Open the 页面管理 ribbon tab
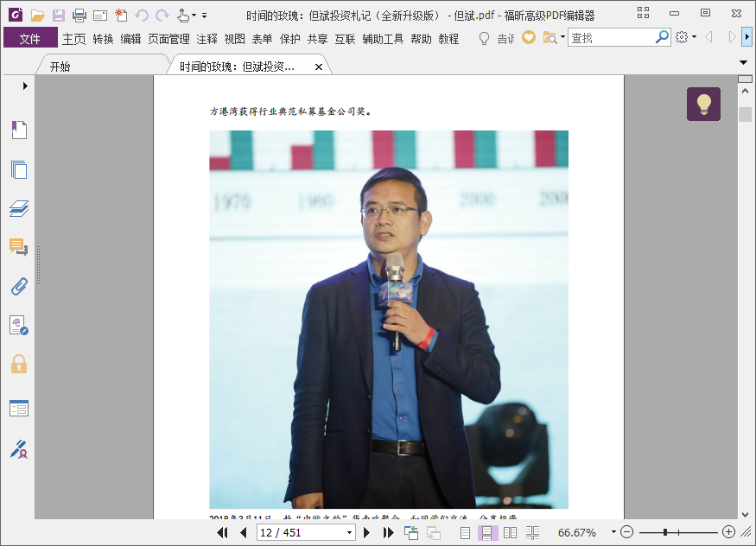This screenshot has width=756, height=546. (x=168, y=39)
